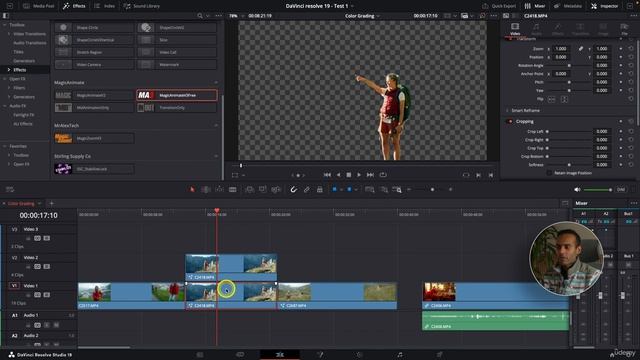Screen dimensions: 640x360
Task: Select the Video Camera effect
Action: 94,64
